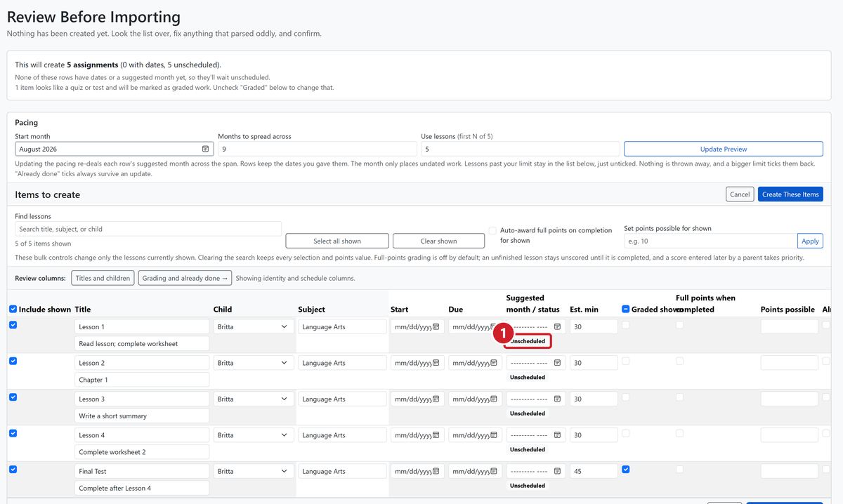Open Child dropdown for Lesson 3
This screenshot has height=504, width=843.
click(253, 399)
